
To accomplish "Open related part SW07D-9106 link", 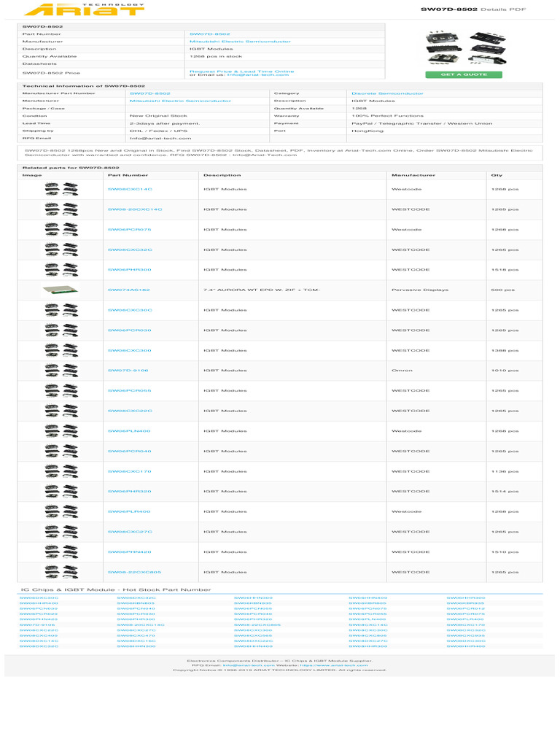I will (x=128, y=370).
